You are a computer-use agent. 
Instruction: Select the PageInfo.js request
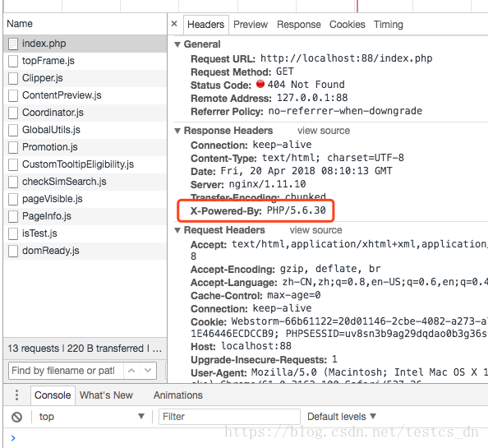pyautogui.click(x=85, y=216)
